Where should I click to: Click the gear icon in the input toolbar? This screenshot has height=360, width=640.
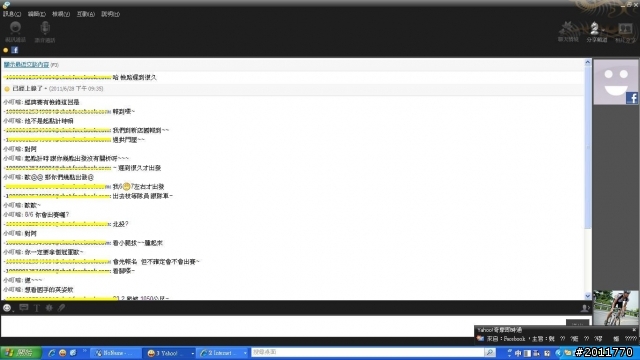49,308
